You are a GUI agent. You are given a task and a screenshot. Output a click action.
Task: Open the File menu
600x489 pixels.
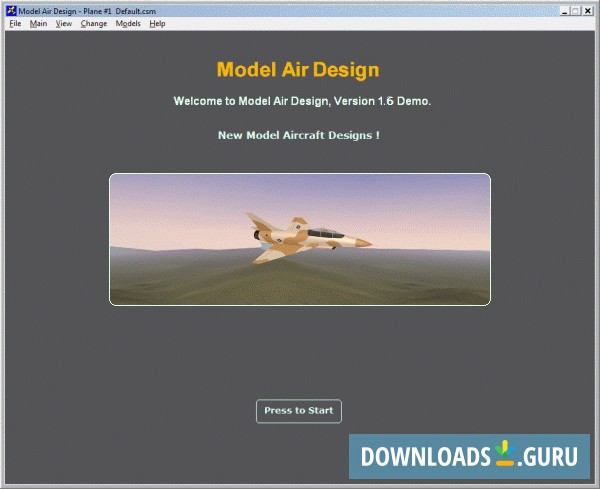coord(15,24)
